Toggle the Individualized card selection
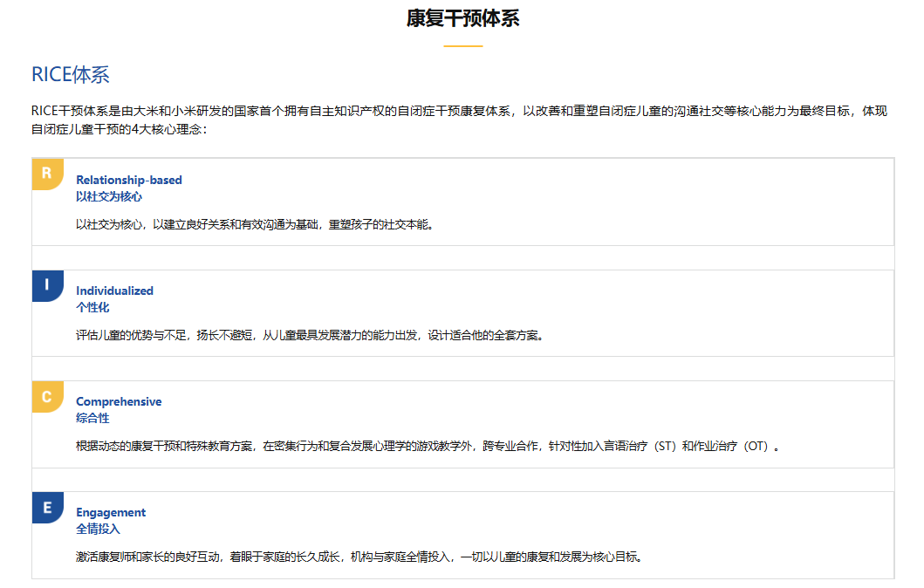The width and height of the screenshot is (924, 588). coord(462,311)
